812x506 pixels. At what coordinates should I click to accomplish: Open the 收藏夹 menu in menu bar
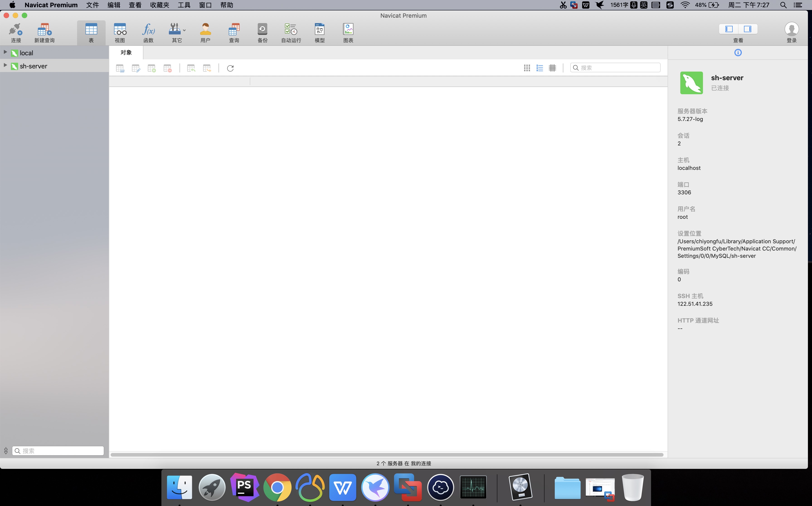pos(159,5)
